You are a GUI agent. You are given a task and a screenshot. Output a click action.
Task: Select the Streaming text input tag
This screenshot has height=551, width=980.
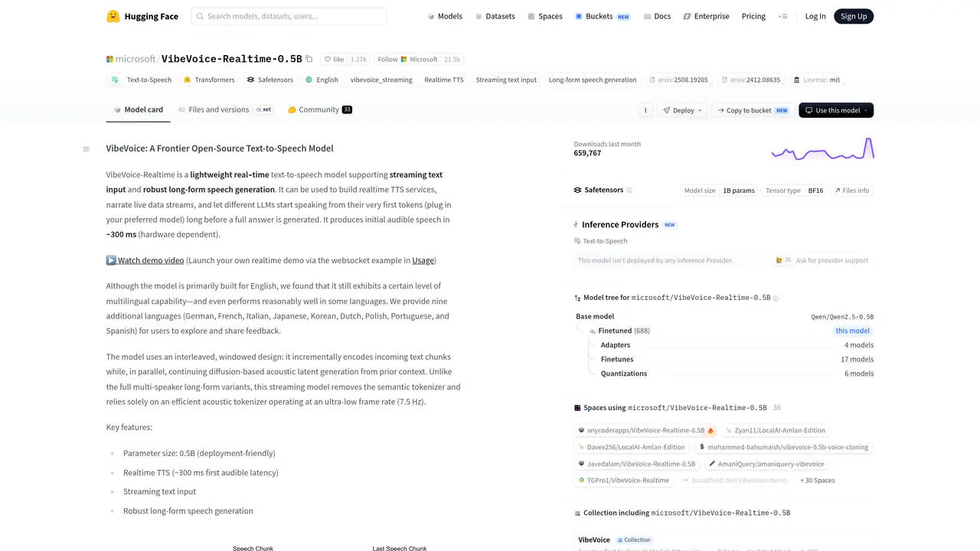(x=506, y=80)
